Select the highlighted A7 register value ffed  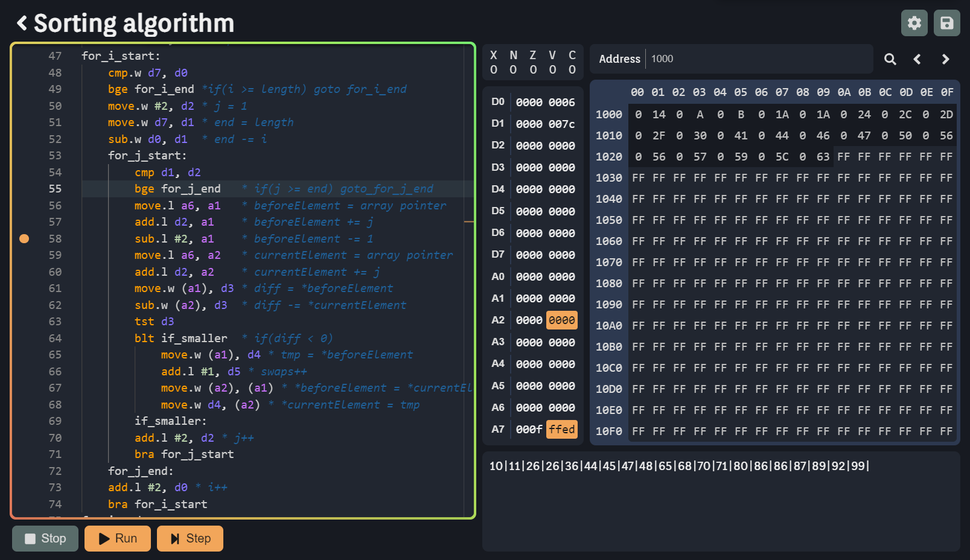click(562, 429)
